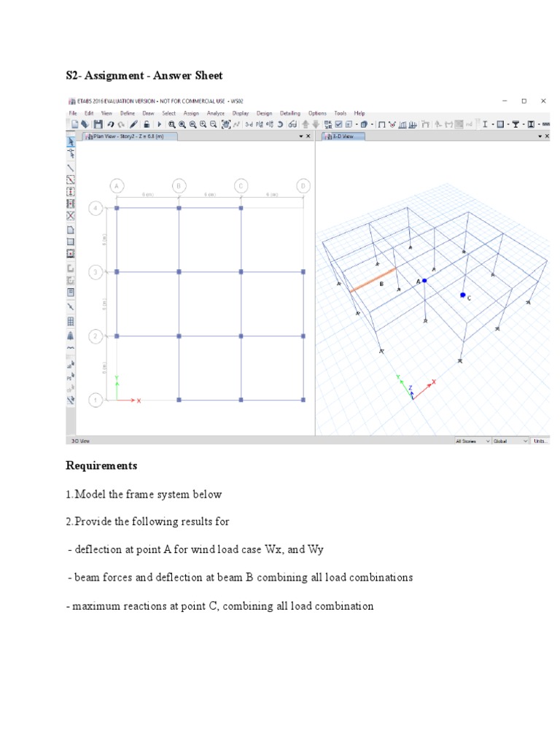The width and height of the screenshot is (560, 747).
Task: Click the Set Display Options checkmark icon
Action: tap(338, 124)
